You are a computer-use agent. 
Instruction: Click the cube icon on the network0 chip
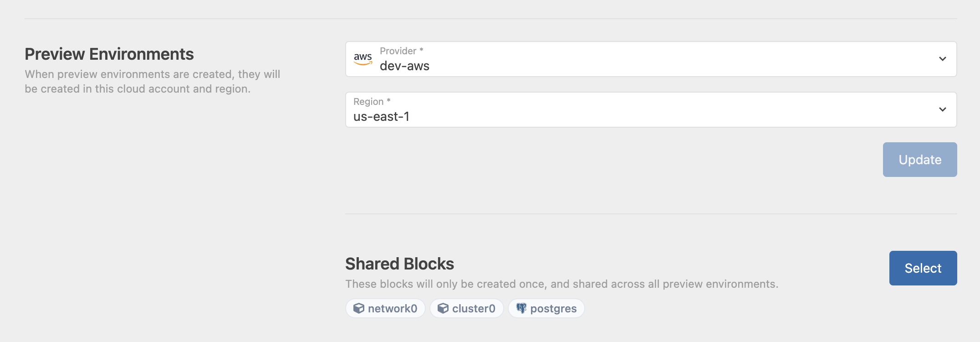(359, 308)
